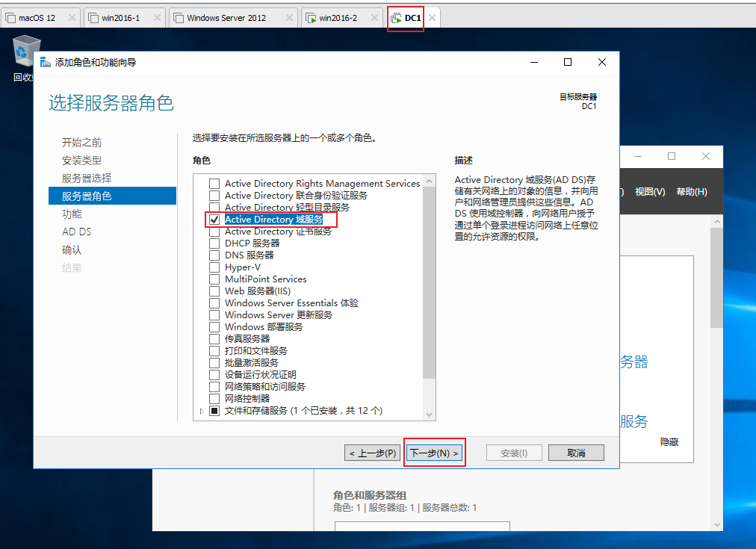This screenshot has height=549, width=756.
Task: Click Server Manager scrollbar up arrow
Action: (x=717, y=222)
